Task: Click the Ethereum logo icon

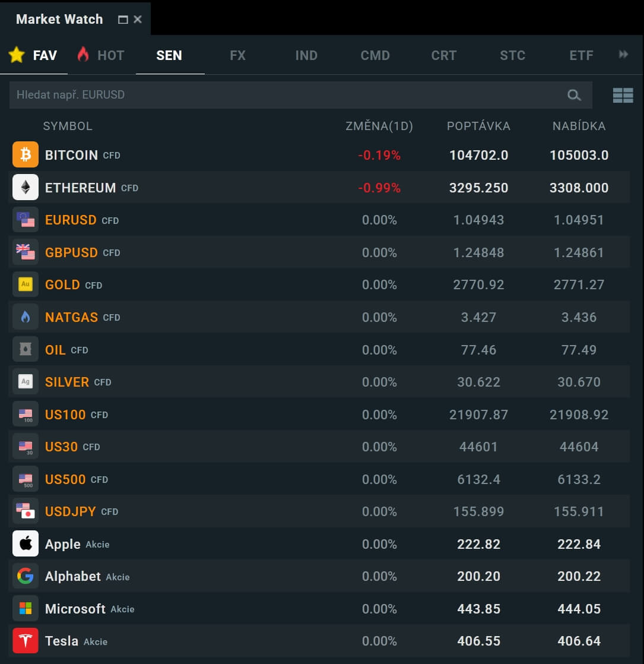Action: (26, 188)
